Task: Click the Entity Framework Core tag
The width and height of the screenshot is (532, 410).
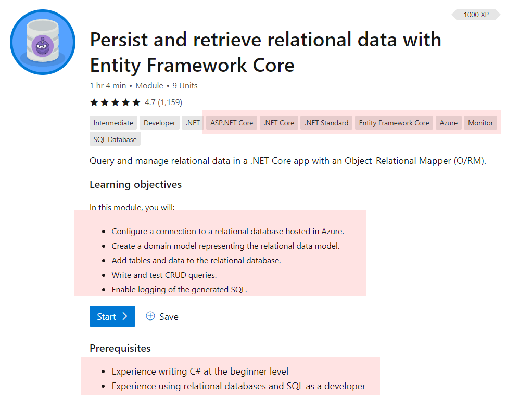Action: [394, 122]
